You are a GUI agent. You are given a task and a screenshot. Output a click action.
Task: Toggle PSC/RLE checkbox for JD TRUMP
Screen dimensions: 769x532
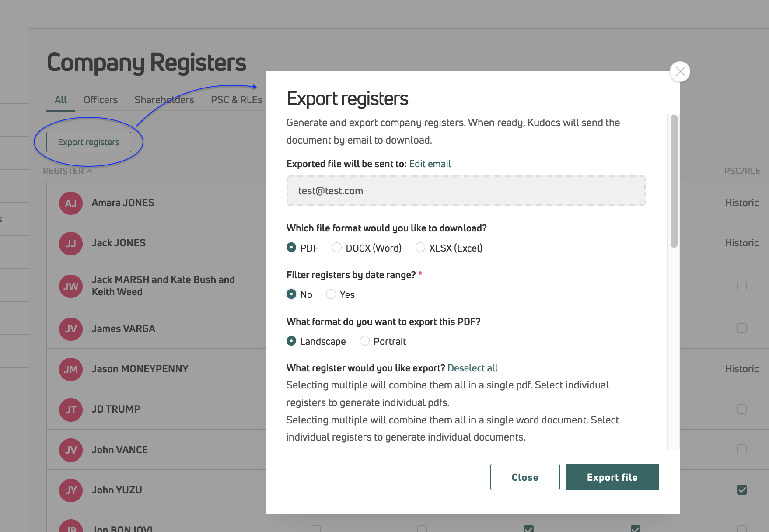point(742,409)
